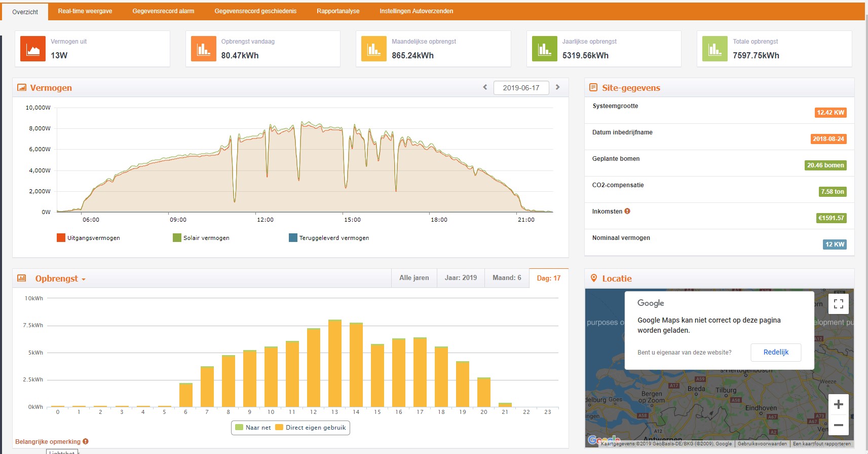
Task: Toggle Naar net legend entry
Action: [253, 428]
